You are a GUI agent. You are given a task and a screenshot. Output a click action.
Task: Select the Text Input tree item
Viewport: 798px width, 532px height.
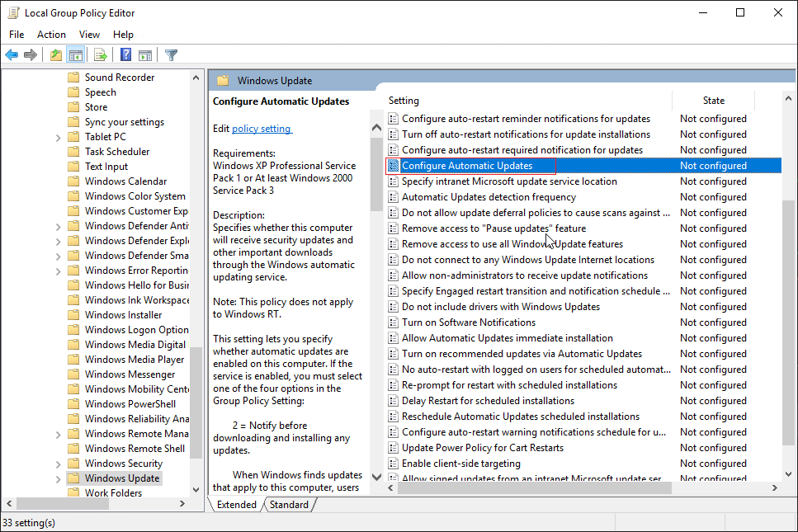coord(106,167)
